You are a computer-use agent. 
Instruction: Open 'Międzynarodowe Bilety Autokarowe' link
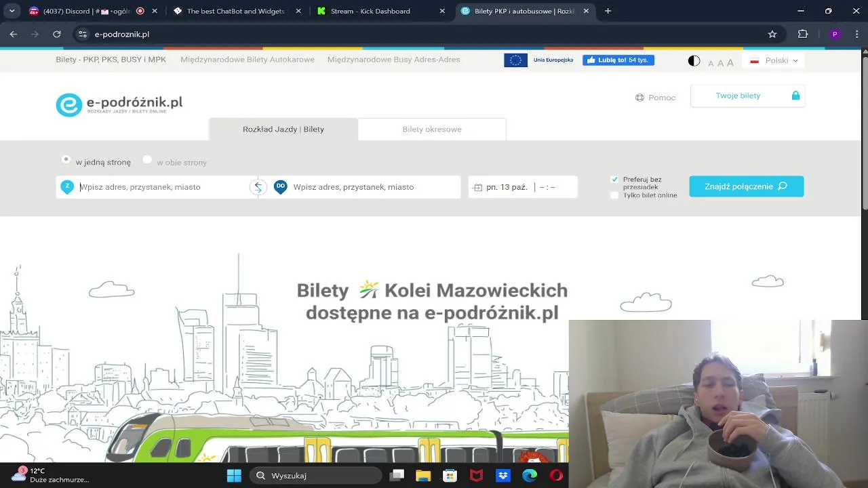coord(248,60)
